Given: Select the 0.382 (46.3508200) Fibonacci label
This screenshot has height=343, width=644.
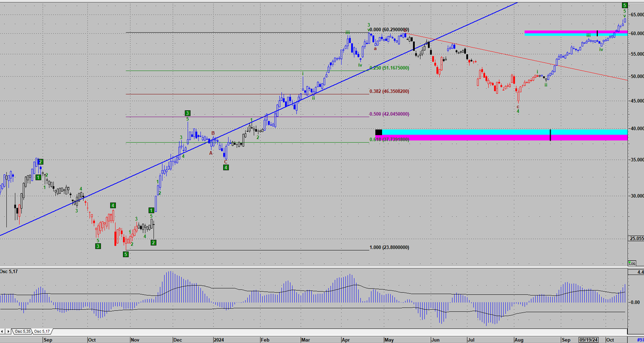Looking at the screenshot, I should pyautogui.click(x=390, y=91).
